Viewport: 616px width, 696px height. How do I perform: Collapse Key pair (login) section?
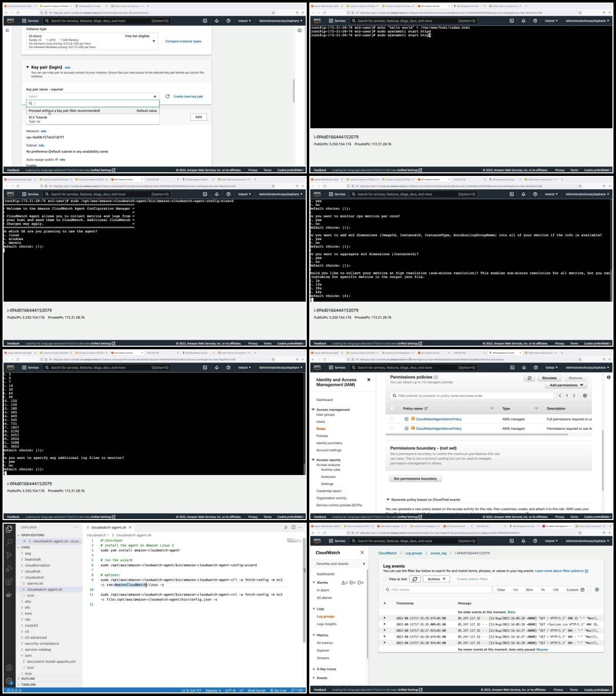pyautogui.click(x=27, y=67)
